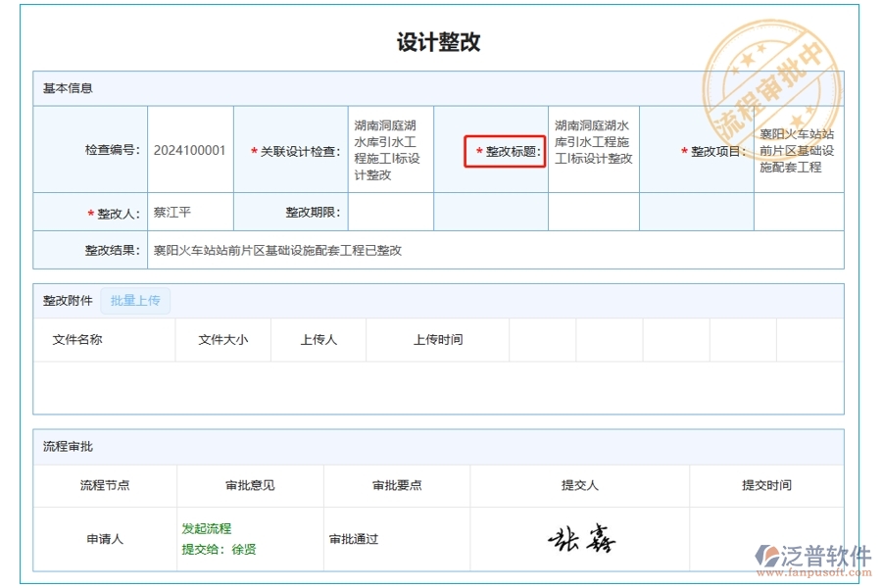Select the 检查编号 value 2024100001

coord(186,150)
